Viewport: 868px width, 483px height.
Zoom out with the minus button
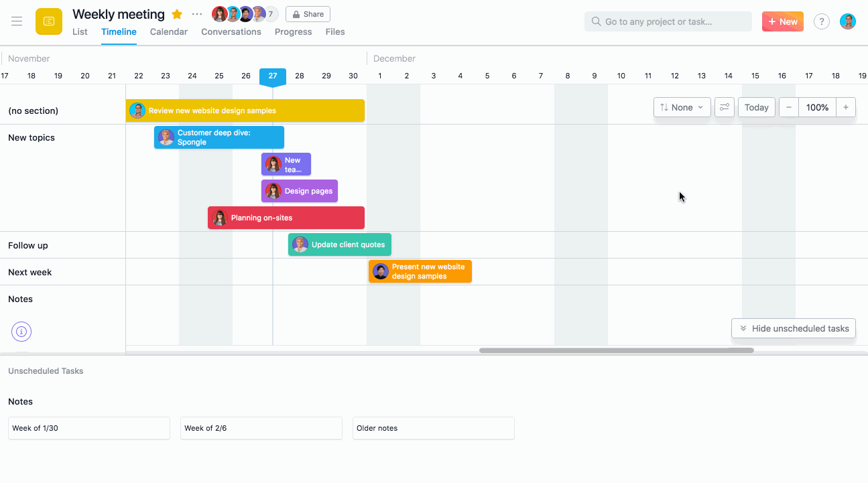(x=789, y=107)
